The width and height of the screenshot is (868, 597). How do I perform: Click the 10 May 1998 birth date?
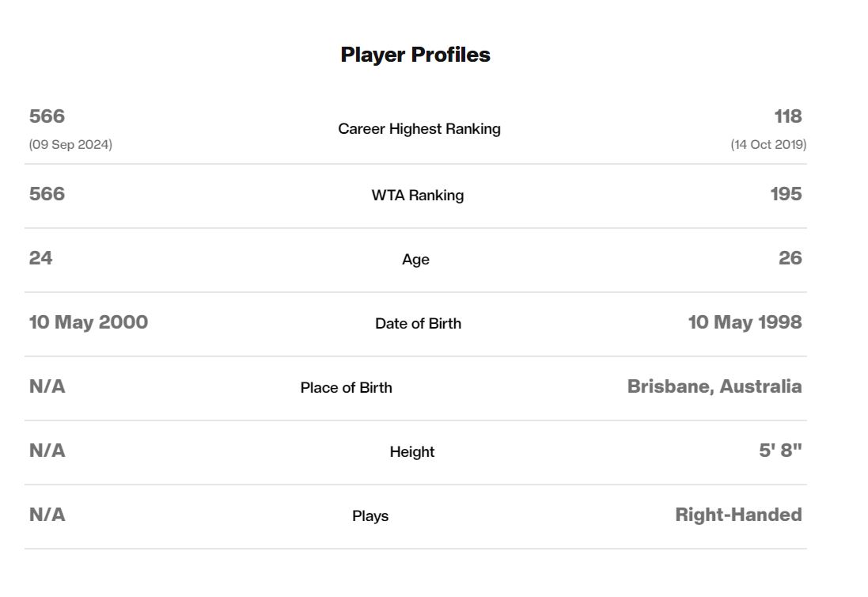(745, 322)
